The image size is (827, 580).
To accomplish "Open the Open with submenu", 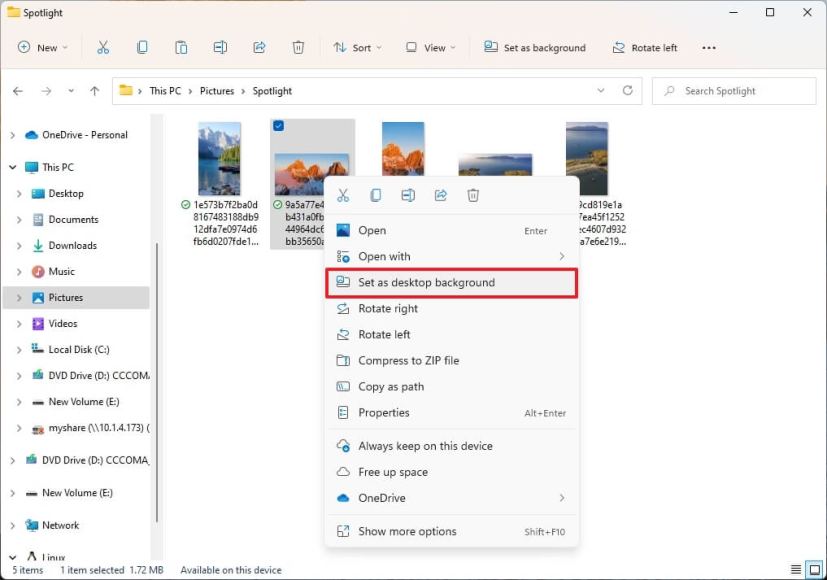I will [451, 256].
